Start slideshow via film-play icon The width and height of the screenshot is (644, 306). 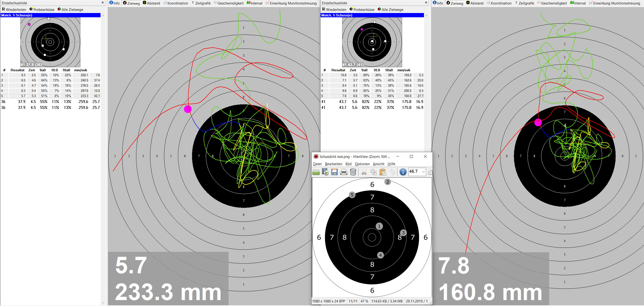click(x=325, y=172)
